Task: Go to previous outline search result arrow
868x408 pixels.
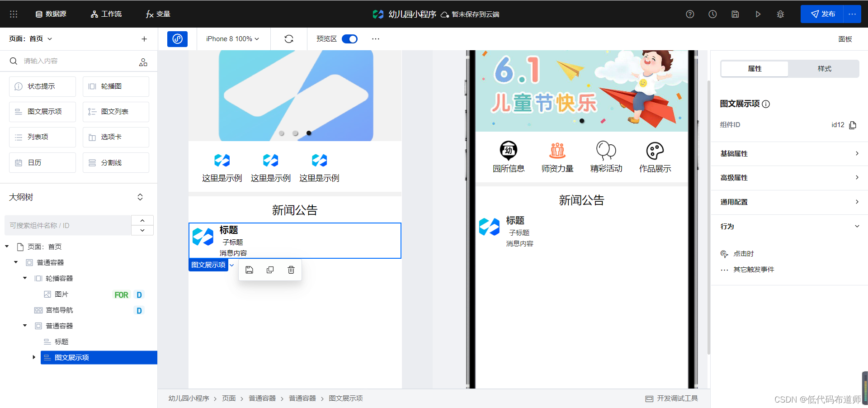Action: coord(142,220)
